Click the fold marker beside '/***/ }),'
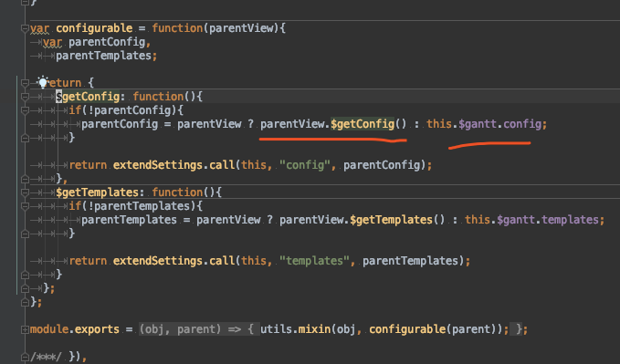This screenshot has height=364, width=620. click(x=25, y=357)
